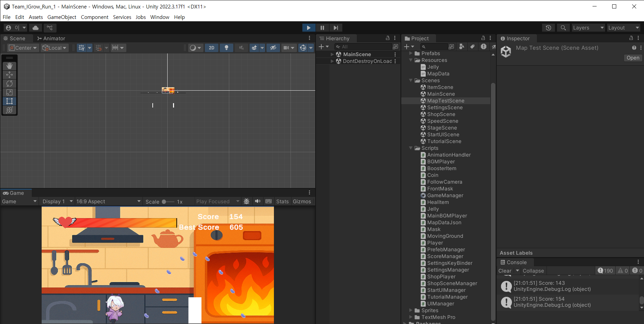Select the Move tool in Scene view
Screen dimensions: 644x324
click(x=9, y=75)
